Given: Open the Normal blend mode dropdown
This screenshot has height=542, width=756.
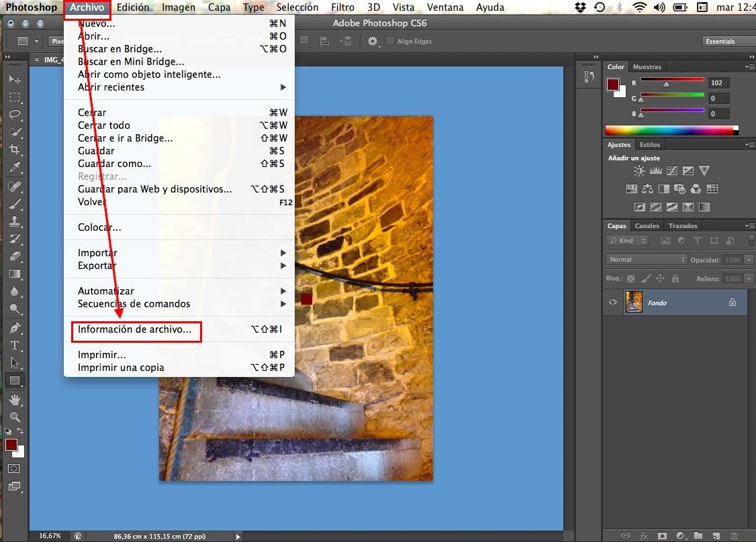Looking at the screenshot, I should (647, 260).
